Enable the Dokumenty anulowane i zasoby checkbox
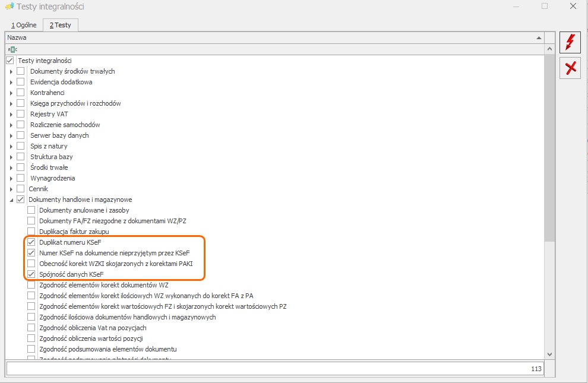The image size is (588, 383). 31,210
